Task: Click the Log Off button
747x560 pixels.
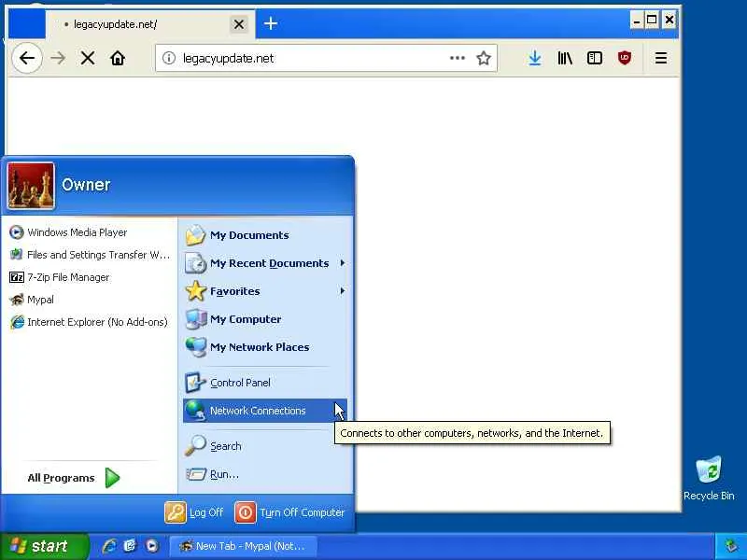Action: pos(194,512)
